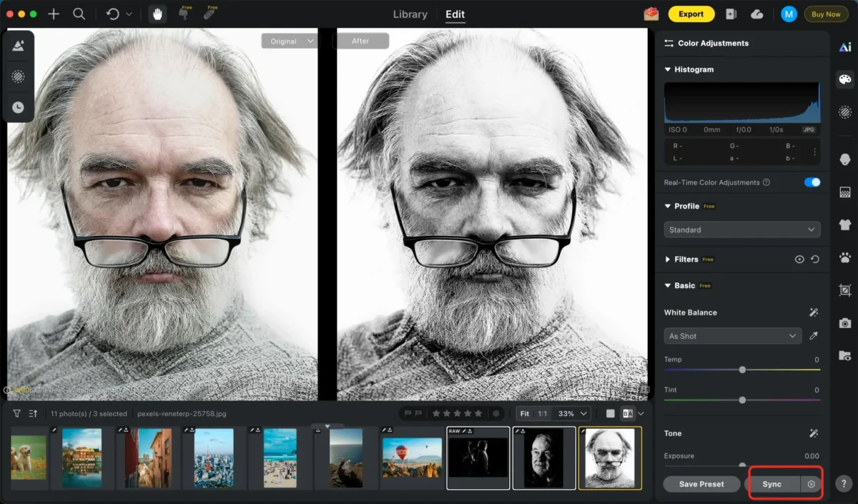
Task: Switch to the Library tab
Action: click(410, 14)
